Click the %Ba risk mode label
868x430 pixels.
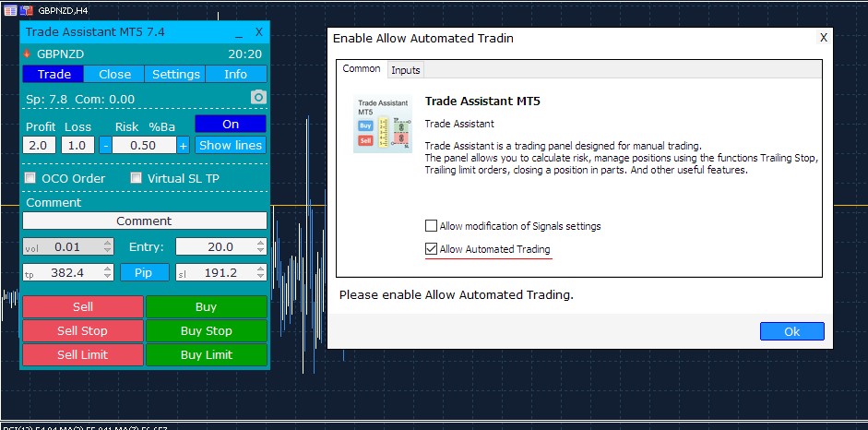(161, 126)
